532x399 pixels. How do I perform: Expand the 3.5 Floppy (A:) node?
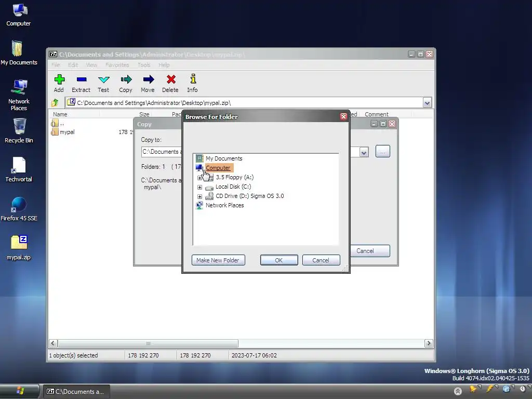point(200,178)
